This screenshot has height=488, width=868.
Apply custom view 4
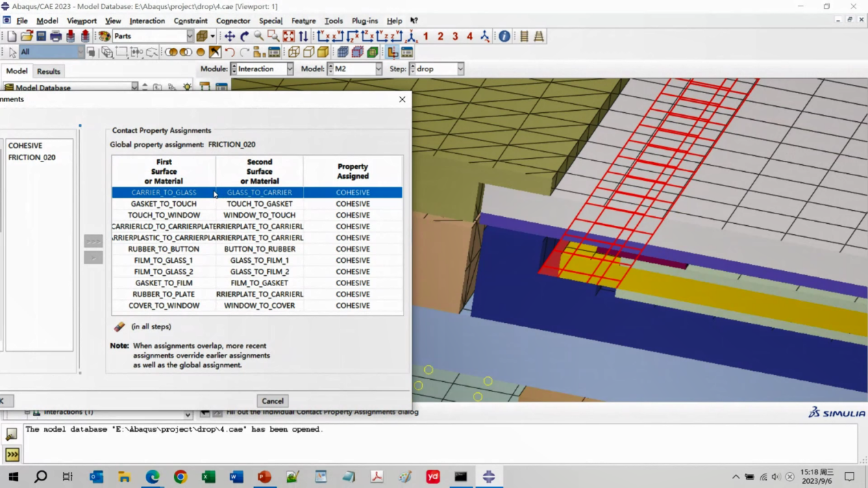(470, 36)
